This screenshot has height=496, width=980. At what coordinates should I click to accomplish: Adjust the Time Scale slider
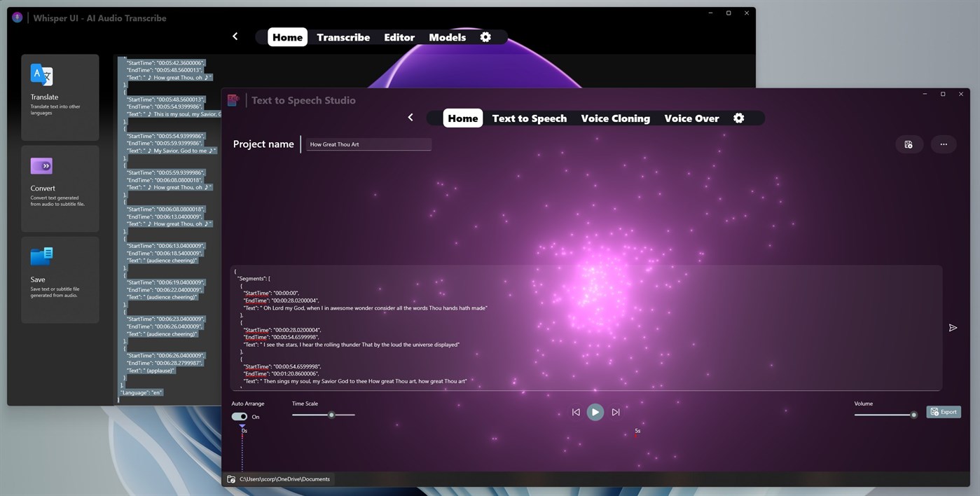click(x=331, y=415)
